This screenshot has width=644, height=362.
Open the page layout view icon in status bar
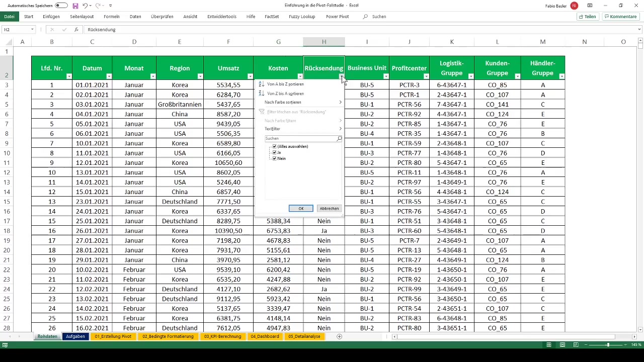(562, 345)
